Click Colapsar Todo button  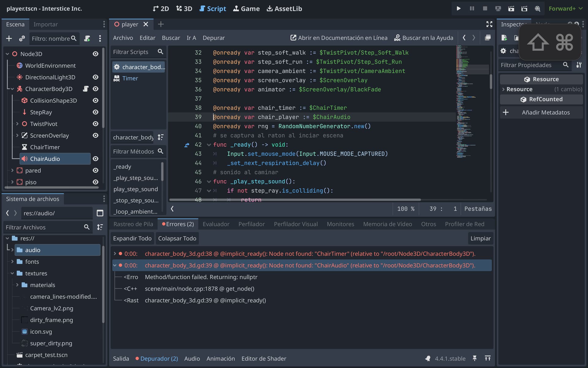click(x=177, y=238)
